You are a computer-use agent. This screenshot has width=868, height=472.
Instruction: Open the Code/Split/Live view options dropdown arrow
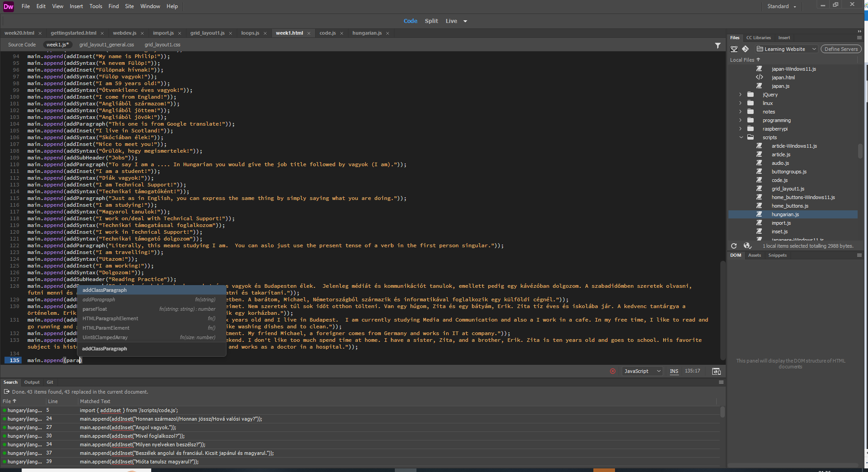point(465,21)
